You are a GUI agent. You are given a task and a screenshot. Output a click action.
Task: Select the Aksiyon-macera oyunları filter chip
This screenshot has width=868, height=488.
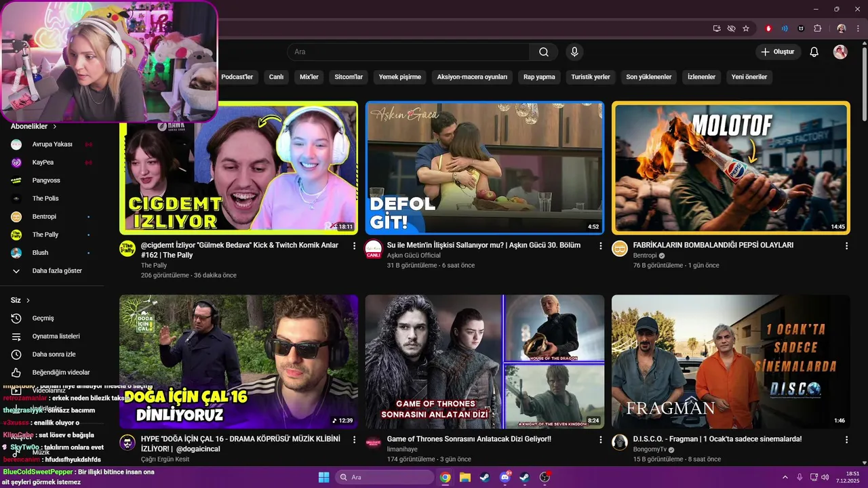(x=472, y=77)
